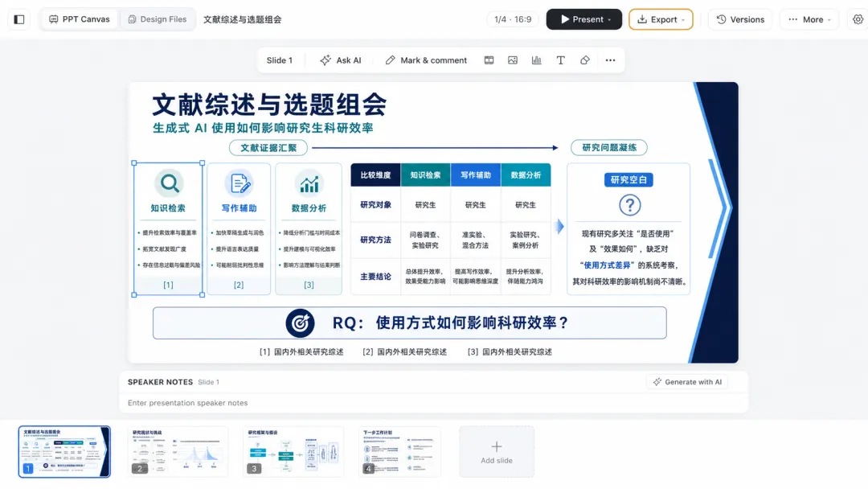Open the More menu

coord(809,19)
